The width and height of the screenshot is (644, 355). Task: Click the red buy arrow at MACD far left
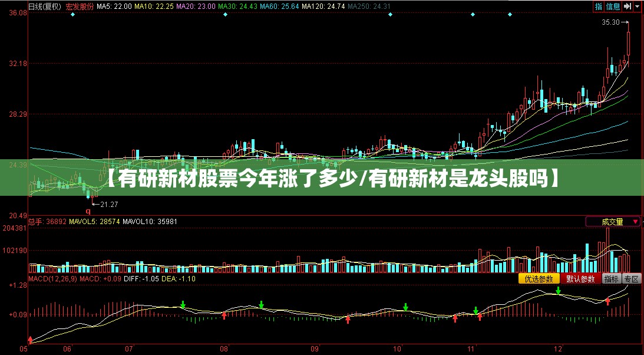[30, 340]
